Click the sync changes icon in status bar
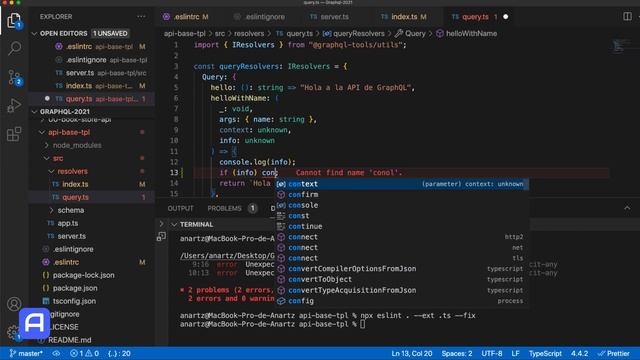640x360 pixels. coord(56,353)
